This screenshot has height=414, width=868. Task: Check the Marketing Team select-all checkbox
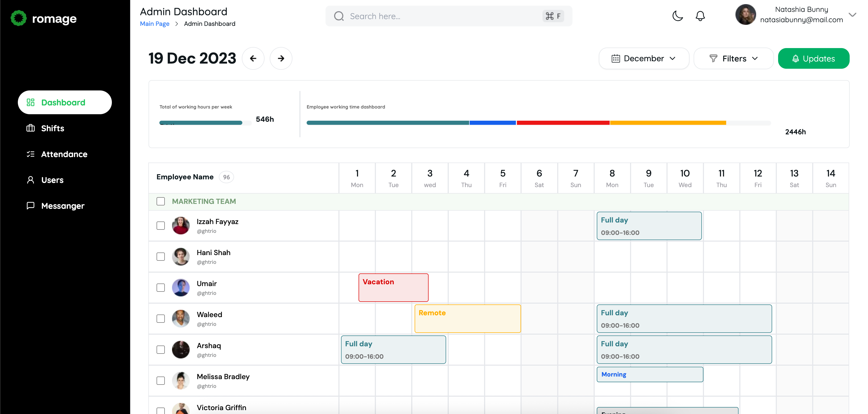pos(161,201)
